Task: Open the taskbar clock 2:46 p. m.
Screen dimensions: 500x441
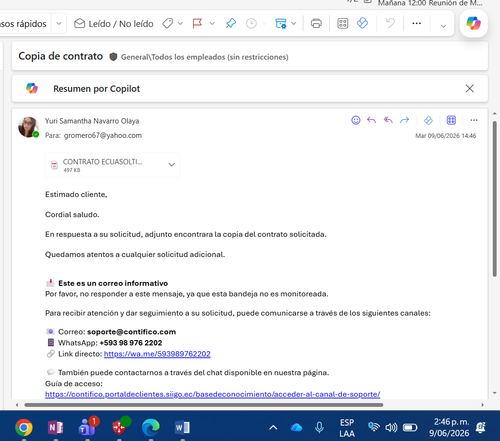Action: click(449, 428)
